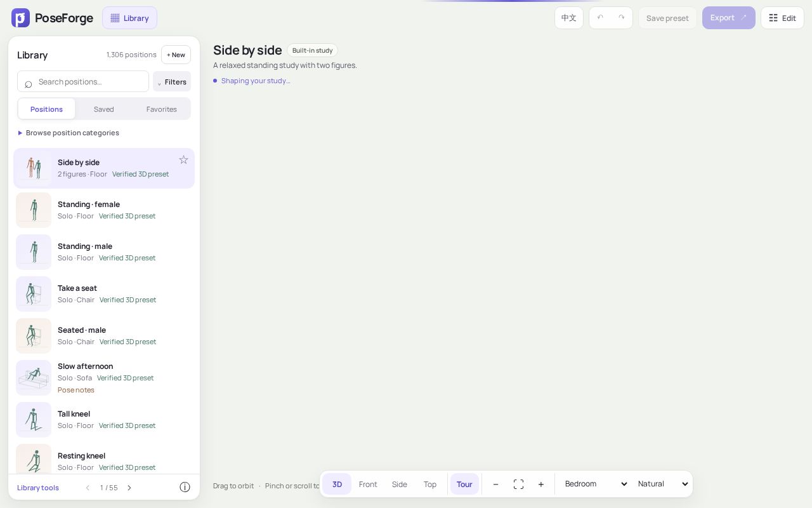Viewport: 812px width, 508px height.
Task: Select the Tall kneel thumbnail
Action: 34,420
